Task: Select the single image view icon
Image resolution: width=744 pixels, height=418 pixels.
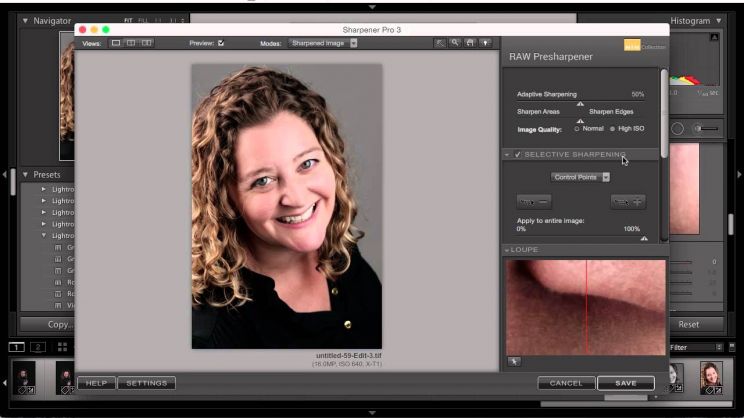Action: click(x=116, y=43)
